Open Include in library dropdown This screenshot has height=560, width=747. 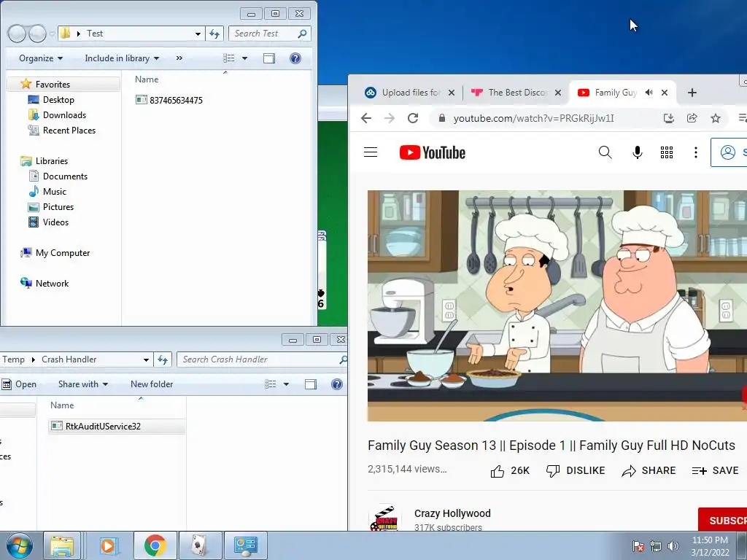[122, 58]
